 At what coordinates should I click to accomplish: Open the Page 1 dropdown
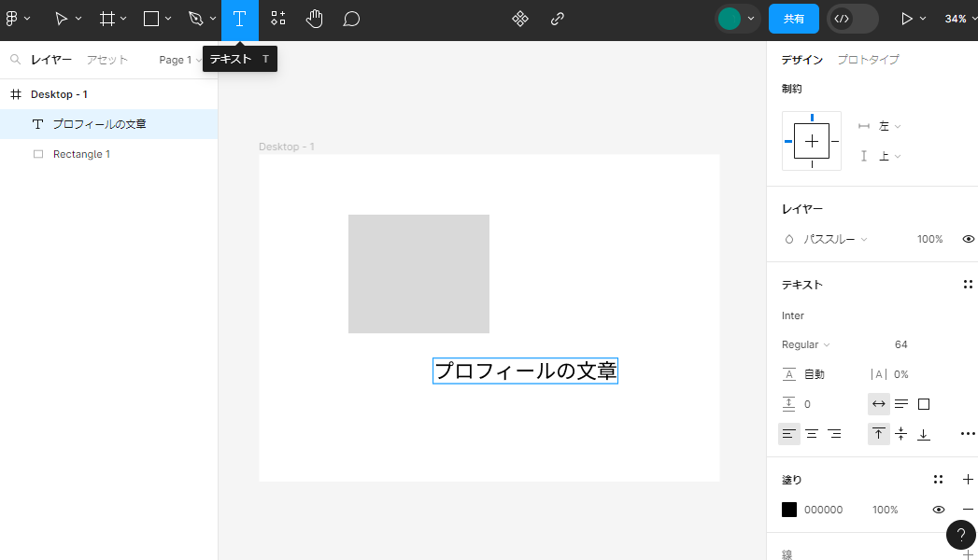[x=179, y=60]
